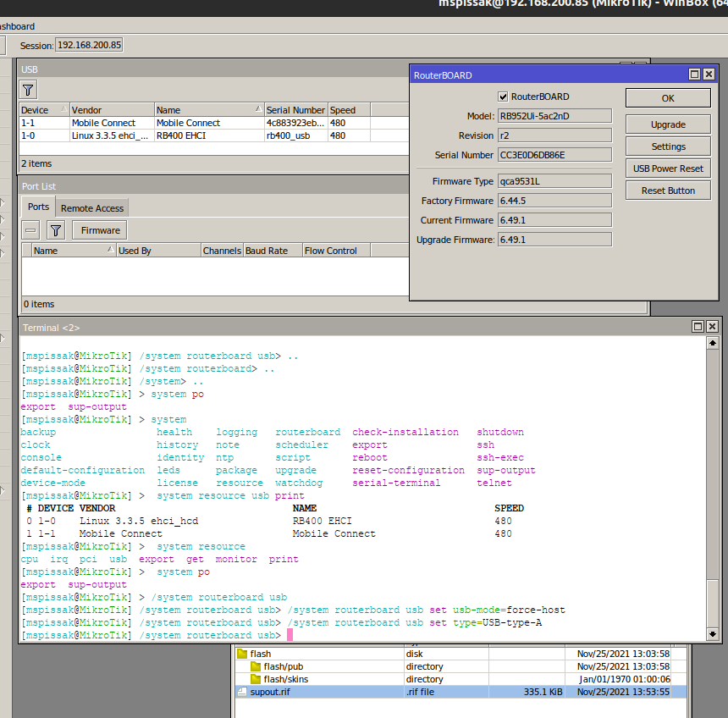Click the remove (minus) icon in Port List toolbar

tap(30, 229)
